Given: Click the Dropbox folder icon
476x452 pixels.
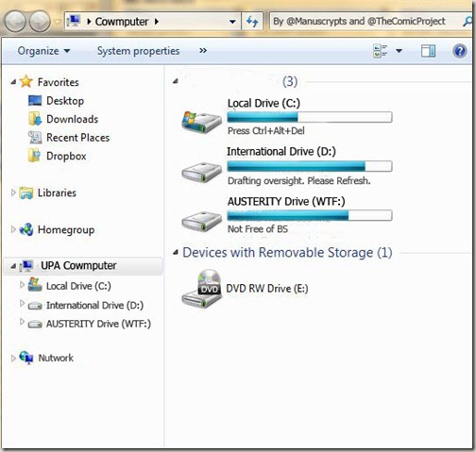Looking at the screenshot, I should (x=34, y=156).
